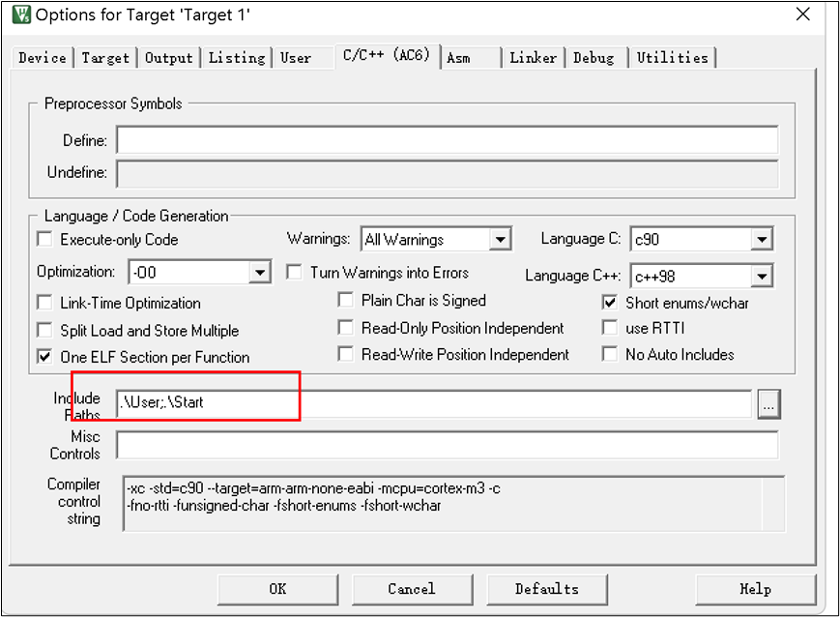The image size is (840, 617).
Task: Restore settings with Defaults button
Action: (547, 589)
